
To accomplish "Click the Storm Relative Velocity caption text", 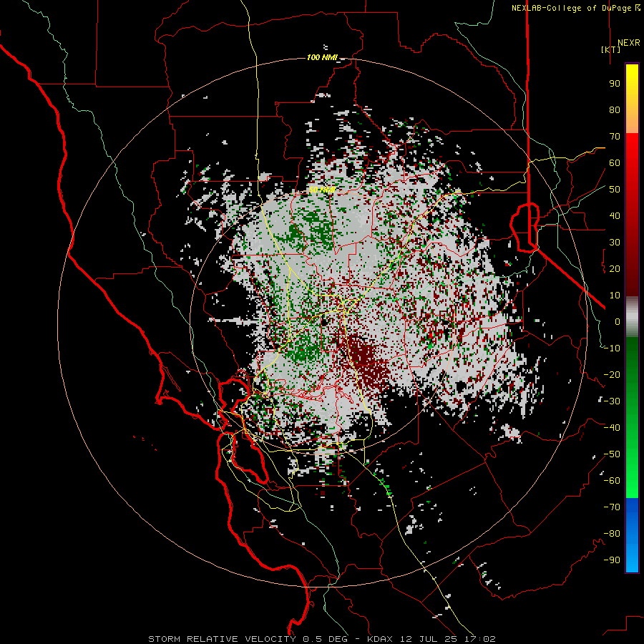I will (x=322, y=639).
